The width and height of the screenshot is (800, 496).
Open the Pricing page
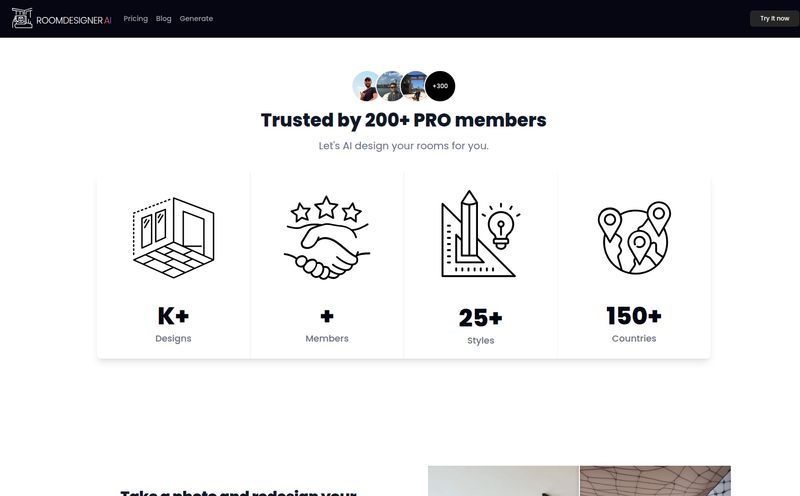(136, 19)
